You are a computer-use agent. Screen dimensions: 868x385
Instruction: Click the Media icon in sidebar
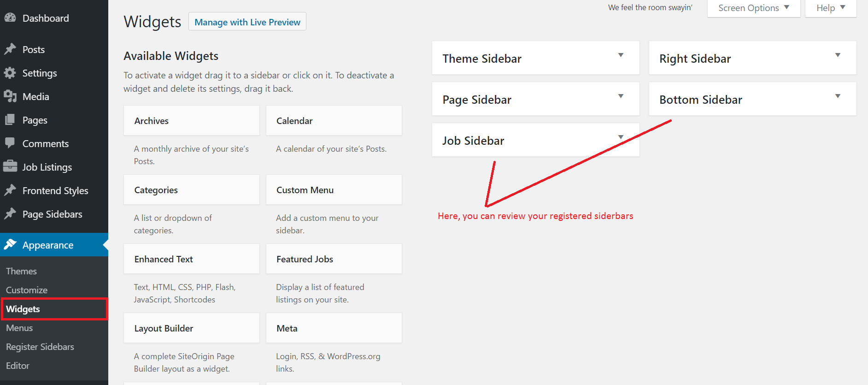[x=10, y=96]
